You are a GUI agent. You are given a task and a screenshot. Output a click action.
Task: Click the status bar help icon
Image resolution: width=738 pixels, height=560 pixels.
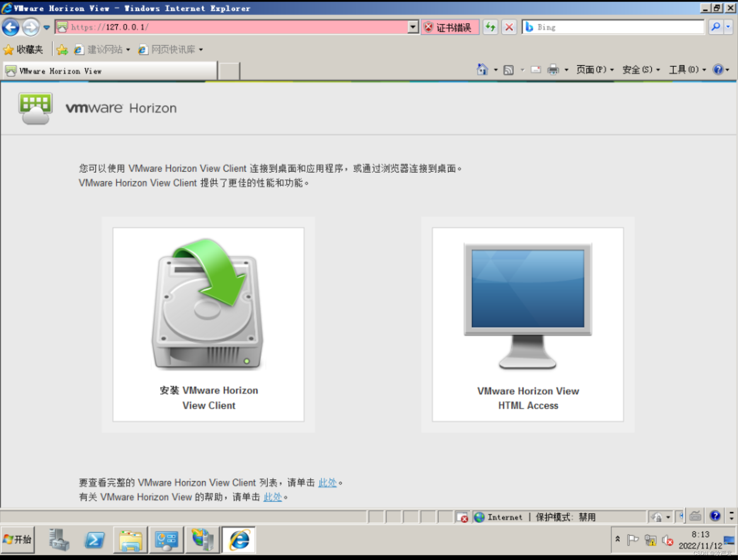715,516
